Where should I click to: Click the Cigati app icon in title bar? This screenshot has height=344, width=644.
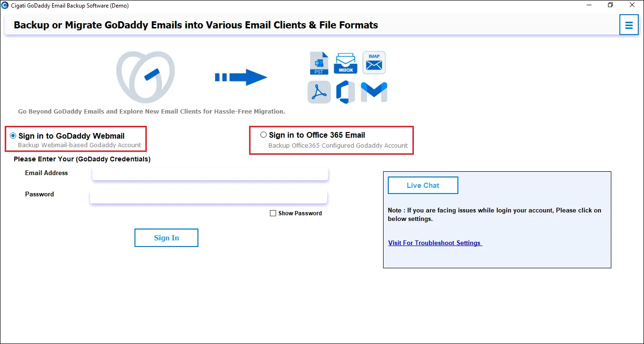point(5,6)
